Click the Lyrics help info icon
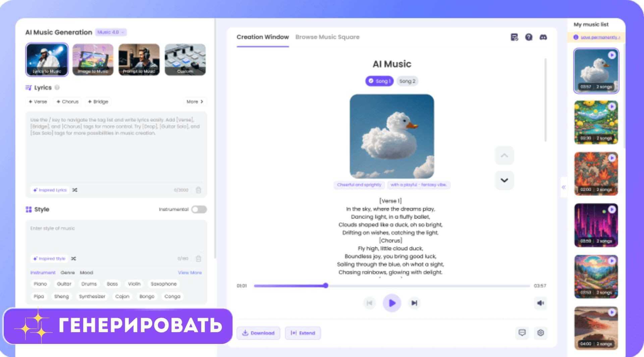 (x=57, y=88)
